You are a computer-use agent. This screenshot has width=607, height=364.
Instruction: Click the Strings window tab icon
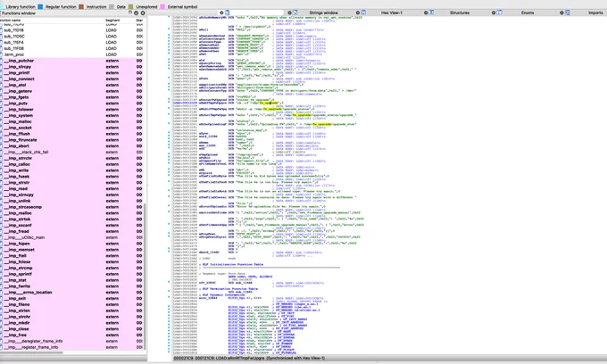295,12
